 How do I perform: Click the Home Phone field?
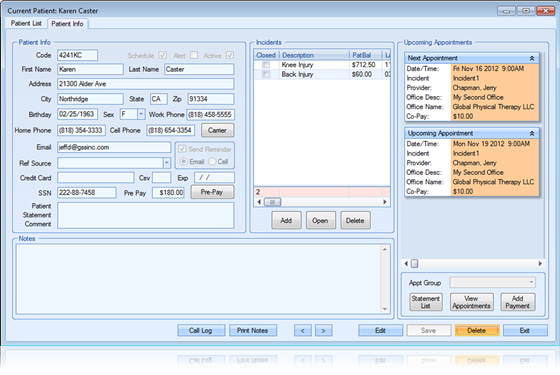pos(81,130)
